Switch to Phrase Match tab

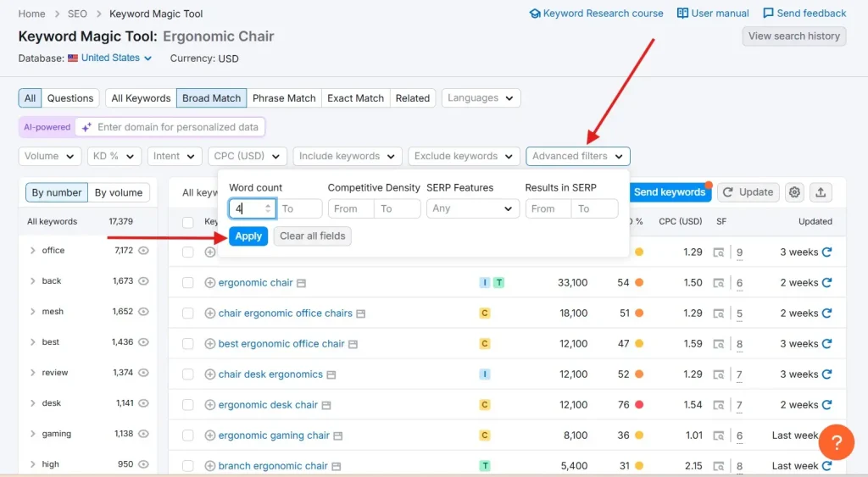[284, 98]
